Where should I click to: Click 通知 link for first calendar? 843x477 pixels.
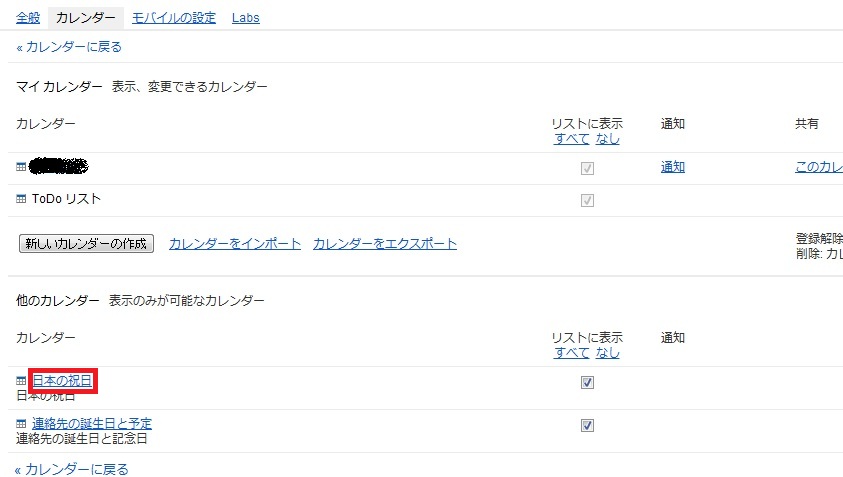[x=673, y=167]
